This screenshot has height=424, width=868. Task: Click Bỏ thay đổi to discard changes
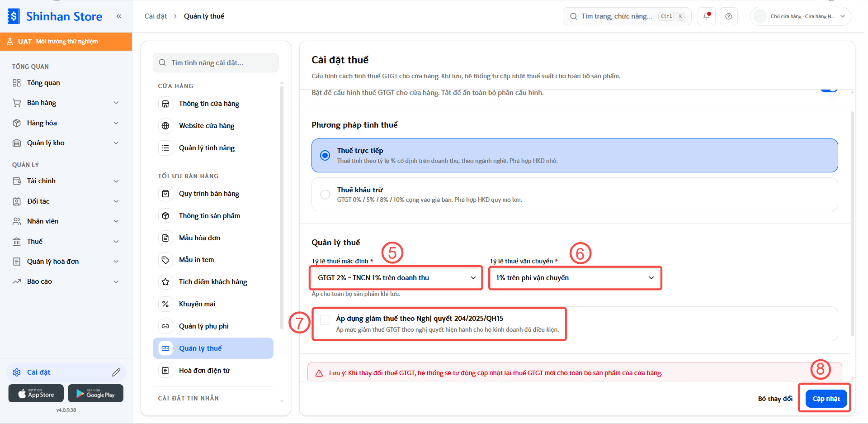[775, 399]
